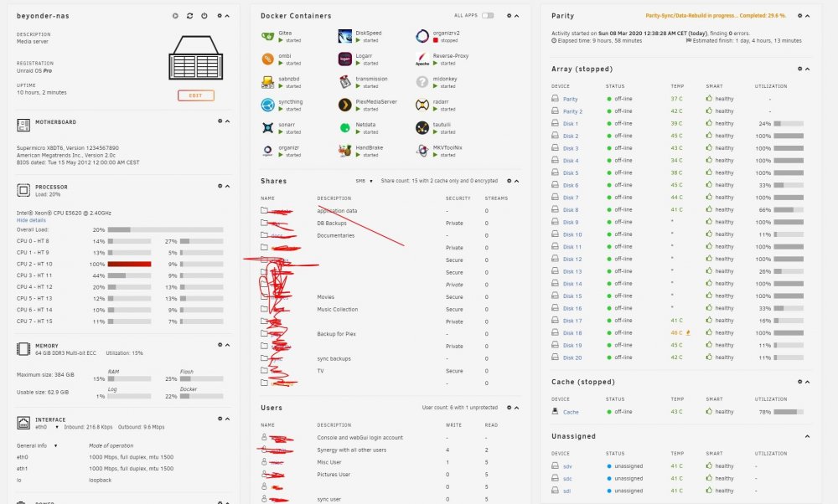Open the Parity 2 device link
838x504 pixels.
click(572, 111)
